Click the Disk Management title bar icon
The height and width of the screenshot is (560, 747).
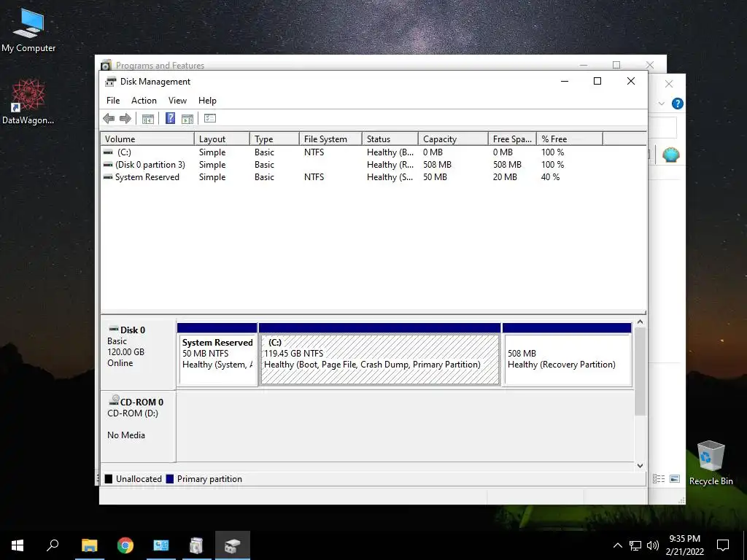click(111, 82)
